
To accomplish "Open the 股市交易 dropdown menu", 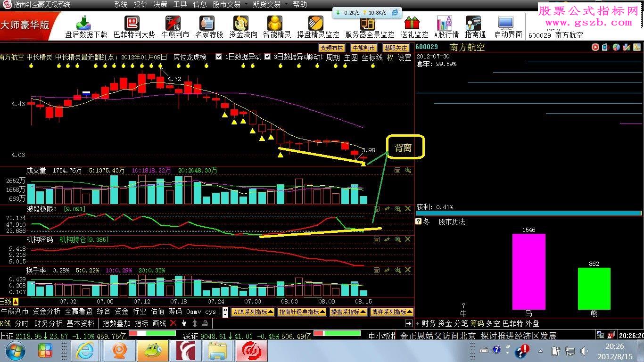I will 229,4.
